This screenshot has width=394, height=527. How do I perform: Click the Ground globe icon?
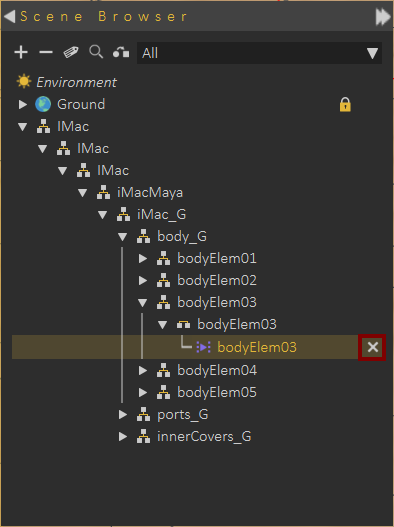pos(43,104)
